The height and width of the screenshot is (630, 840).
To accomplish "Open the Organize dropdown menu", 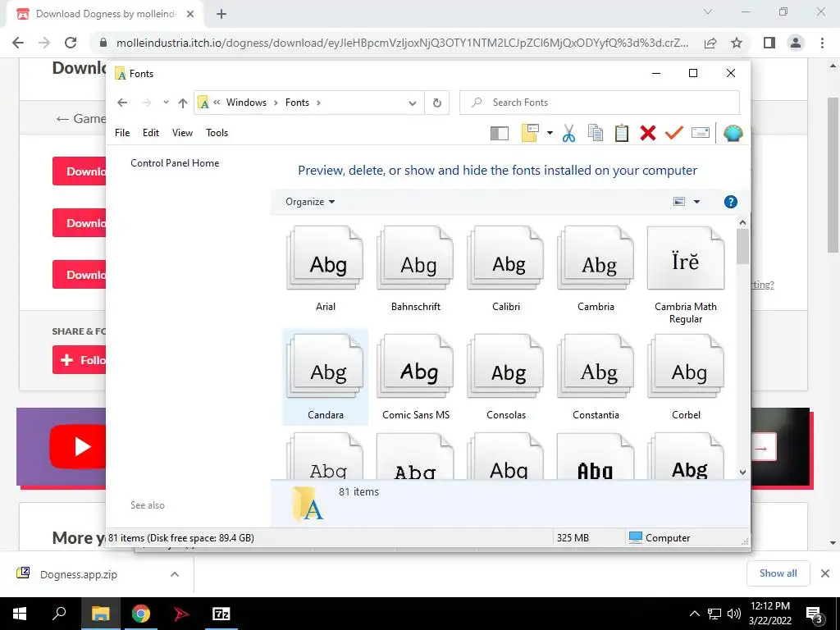I will (310, 202).
